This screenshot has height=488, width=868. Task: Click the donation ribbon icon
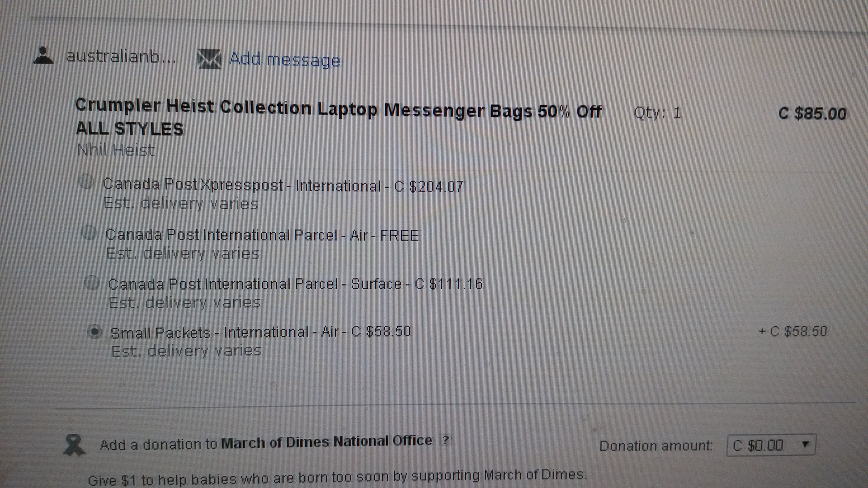pyautogui.click(x=74, y=445)
